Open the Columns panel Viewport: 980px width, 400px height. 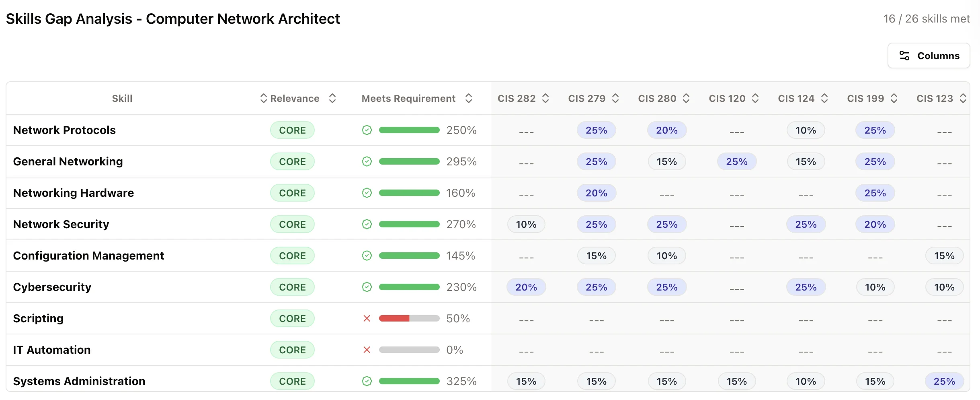pyautogui.click(x=929, y=56)
